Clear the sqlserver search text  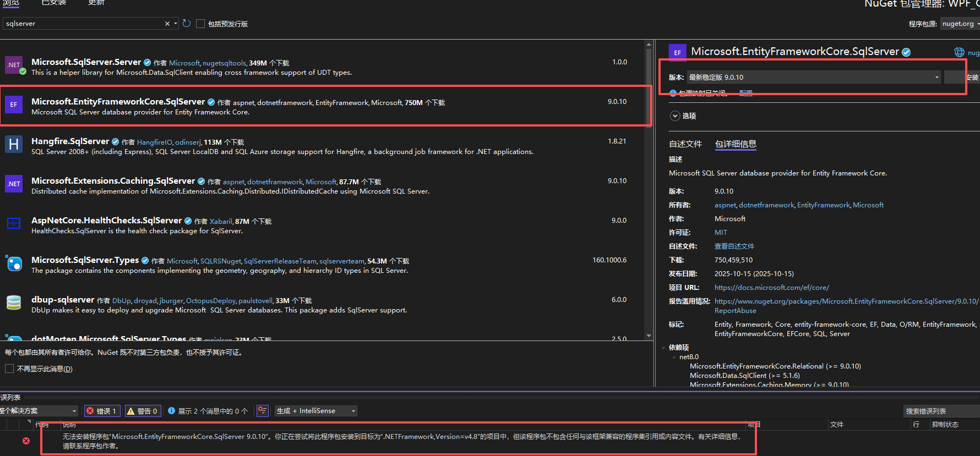167,24
